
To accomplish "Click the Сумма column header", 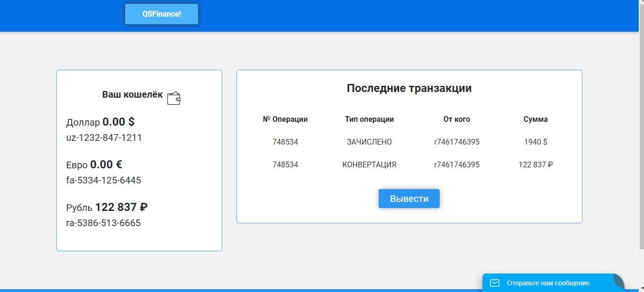I will [x=535, y=119].
